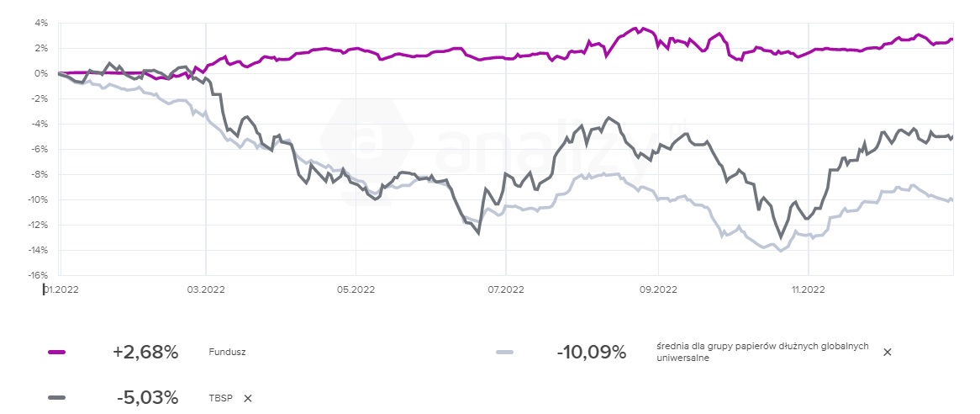Click the 07.2022 x-axis date label
Image resolution: width=980 pixels, height=414 pixels.
504,290
